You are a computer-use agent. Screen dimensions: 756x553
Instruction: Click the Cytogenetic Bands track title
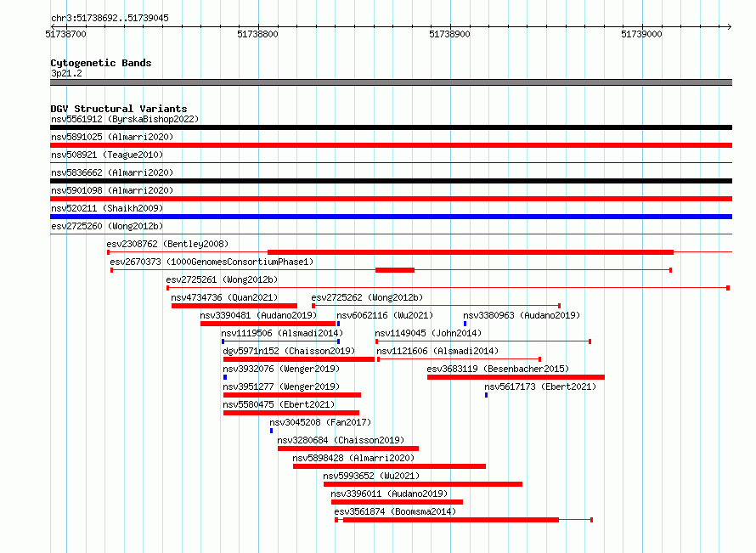coord(101,63)
